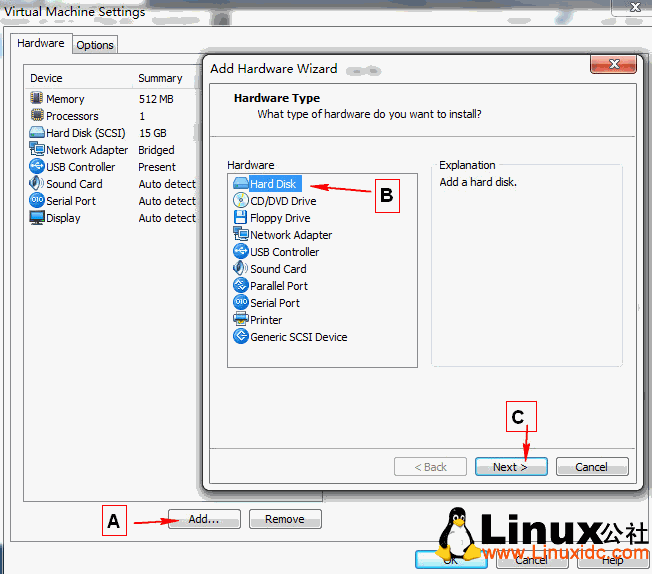Click the Next button in the wizard

(509, 467)
